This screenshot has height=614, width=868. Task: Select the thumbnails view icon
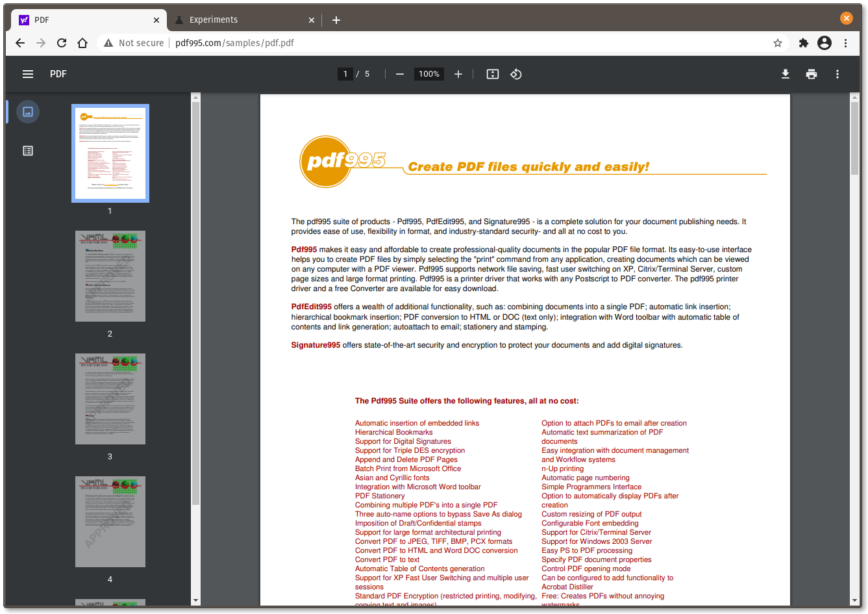click(27, 111)
